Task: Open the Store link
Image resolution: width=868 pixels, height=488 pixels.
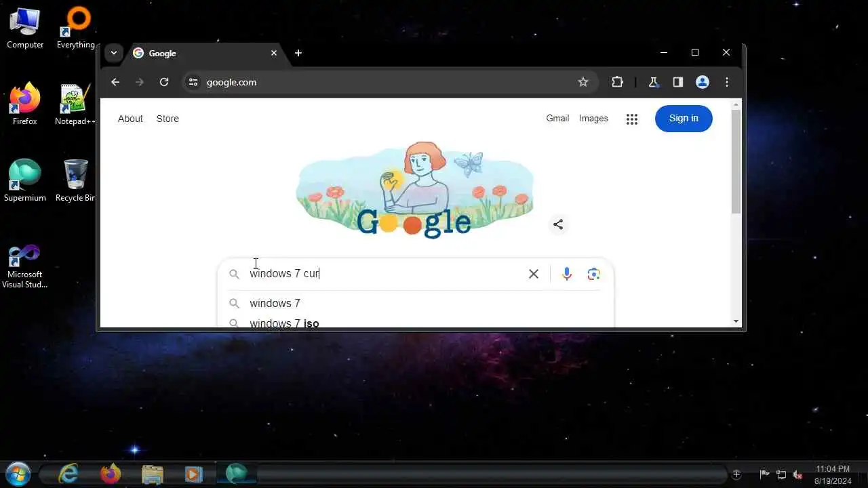Action: 167,119
